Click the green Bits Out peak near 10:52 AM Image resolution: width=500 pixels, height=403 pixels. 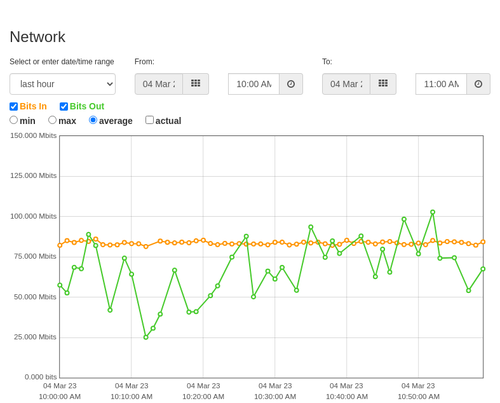coord(433,212)
